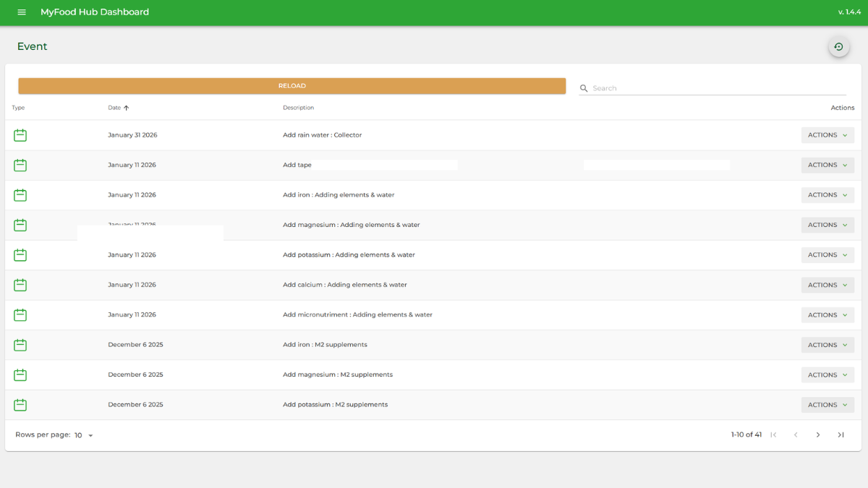868x488 pixels.
Task: Open ACTIONS dropdown for Add calcium
Action: 827,285
